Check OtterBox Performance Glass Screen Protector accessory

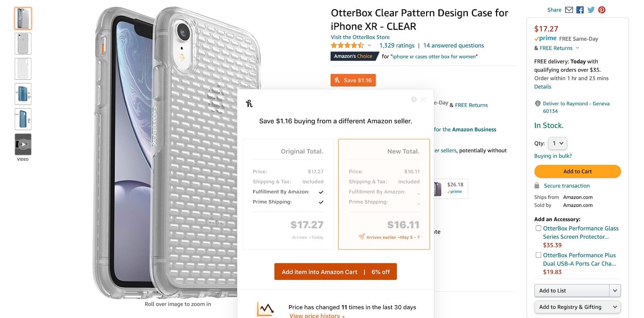click(538, 228)
